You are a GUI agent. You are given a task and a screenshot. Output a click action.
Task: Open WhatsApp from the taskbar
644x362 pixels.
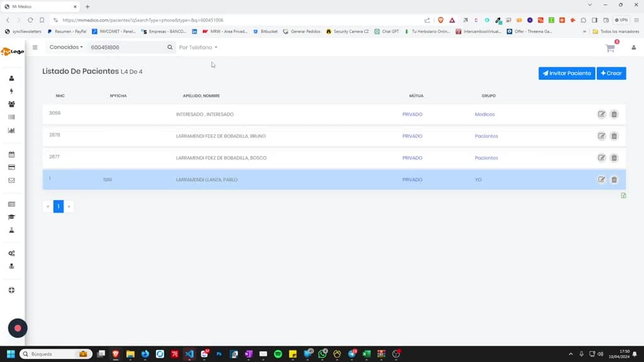tap(323, 354)
